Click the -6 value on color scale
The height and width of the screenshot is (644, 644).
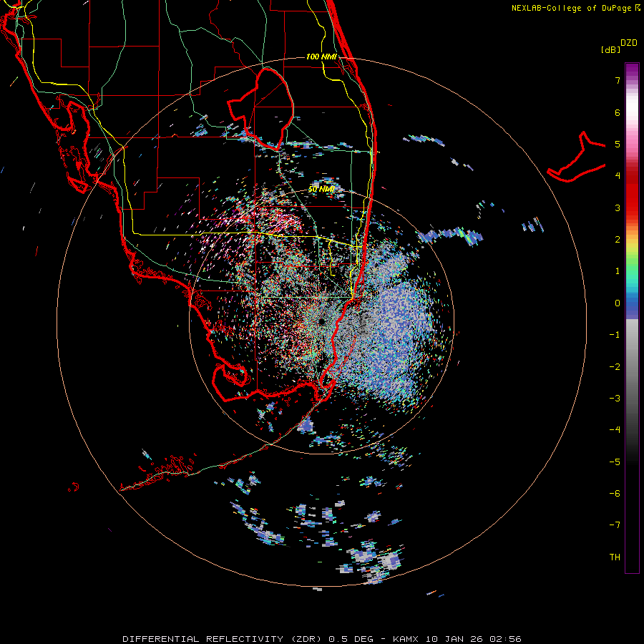pyautogui.click(x=615, y=494)
